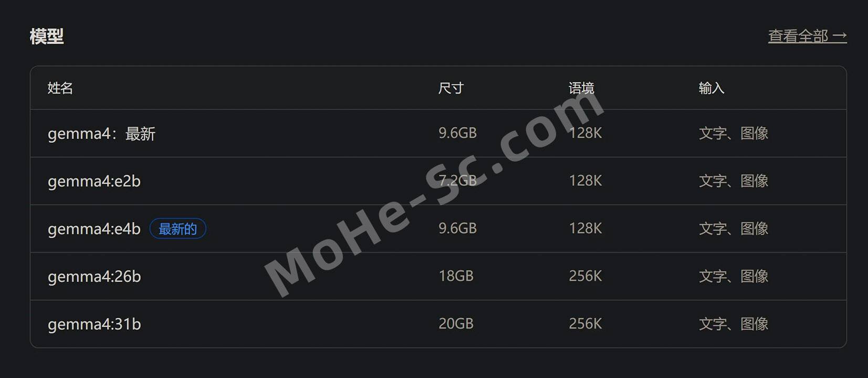Image resolution: width=868 pixels, height=378 pixels.
Task: Click the 128K context in gemma4:e2b row
Action: pyautogui.click(x=585, y=181)
